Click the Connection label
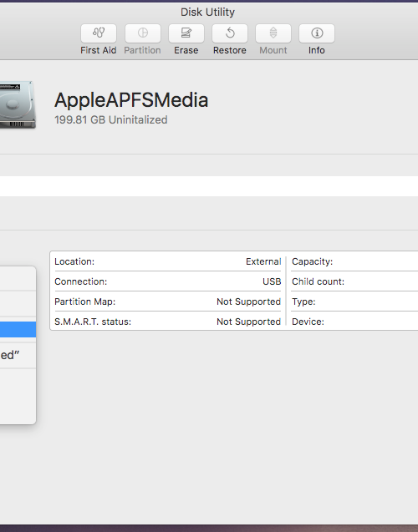418x532 pixels. [81, 281]
